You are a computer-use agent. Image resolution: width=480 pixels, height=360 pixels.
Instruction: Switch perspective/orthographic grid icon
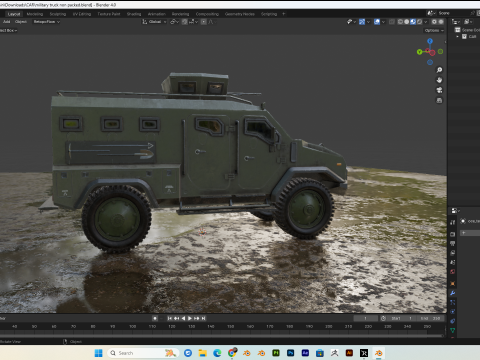tap(439, 100)
